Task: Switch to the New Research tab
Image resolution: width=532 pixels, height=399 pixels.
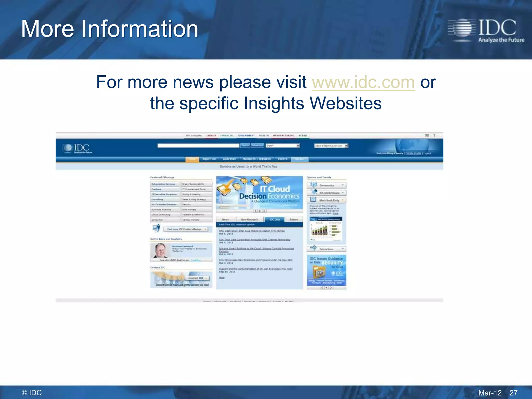Action: point(250,220)
